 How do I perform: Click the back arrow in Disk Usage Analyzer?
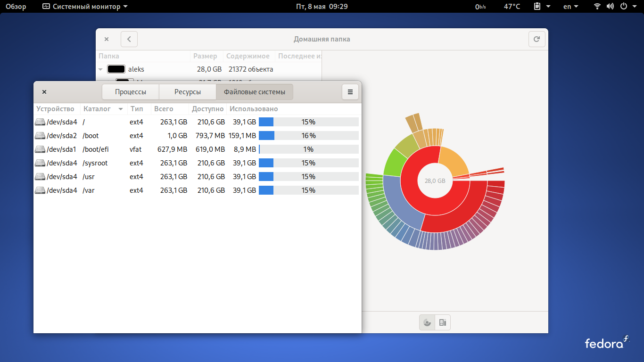[x=129, y=39]
